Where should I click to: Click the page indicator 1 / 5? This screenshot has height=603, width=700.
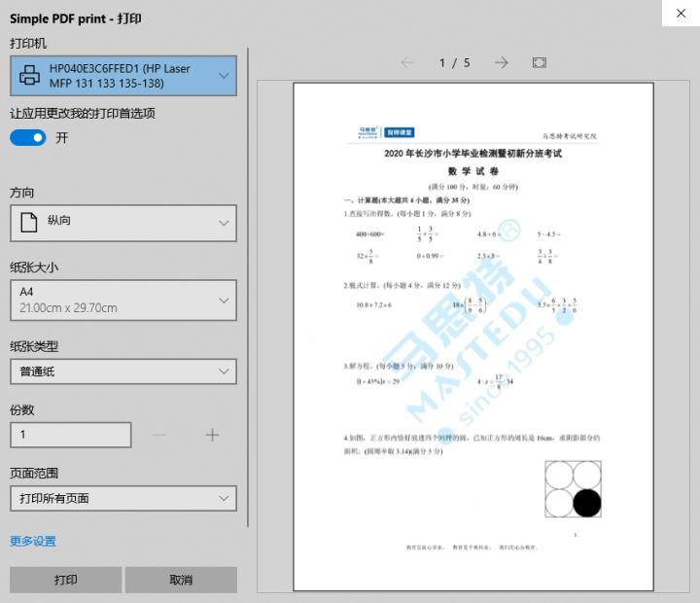pos(454,62)
